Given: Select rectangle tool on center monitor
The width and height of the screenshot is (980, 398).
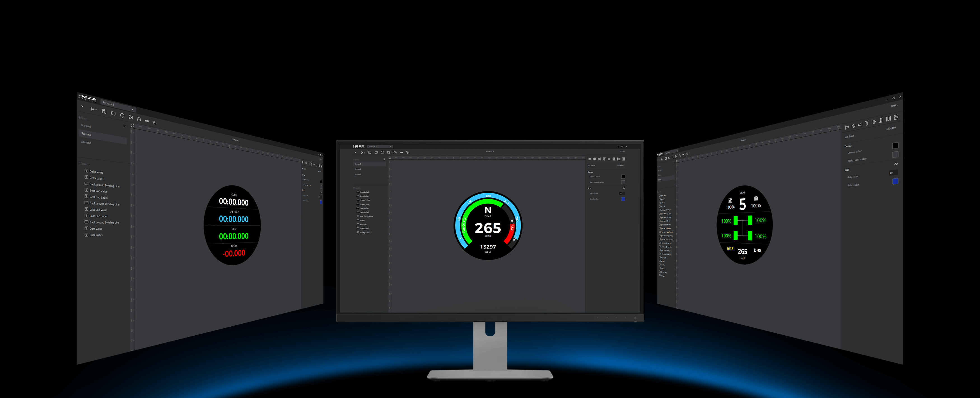Looking at the screenshot, I should 376,152.
